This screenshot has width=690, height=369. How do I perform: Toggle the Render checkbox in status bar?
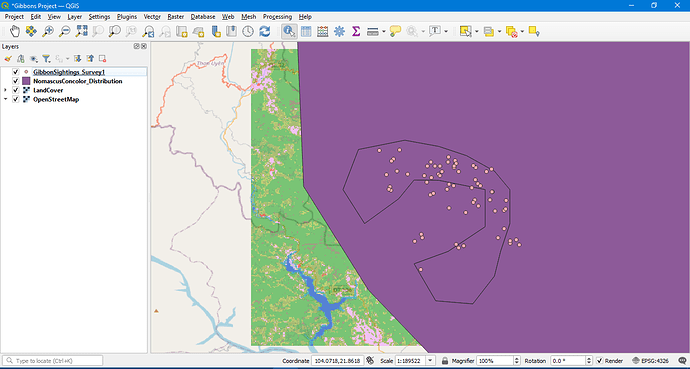pyautogui.click(x=599, y=361)
